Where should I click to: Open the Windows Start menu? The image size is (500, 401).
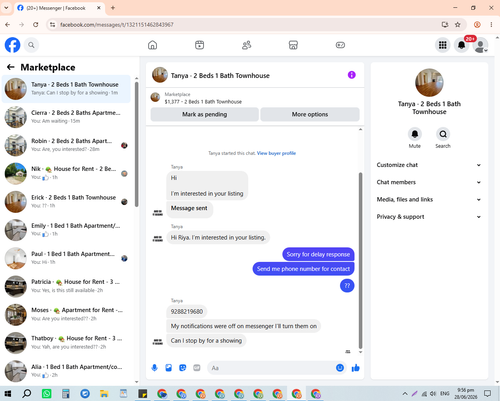7,394
